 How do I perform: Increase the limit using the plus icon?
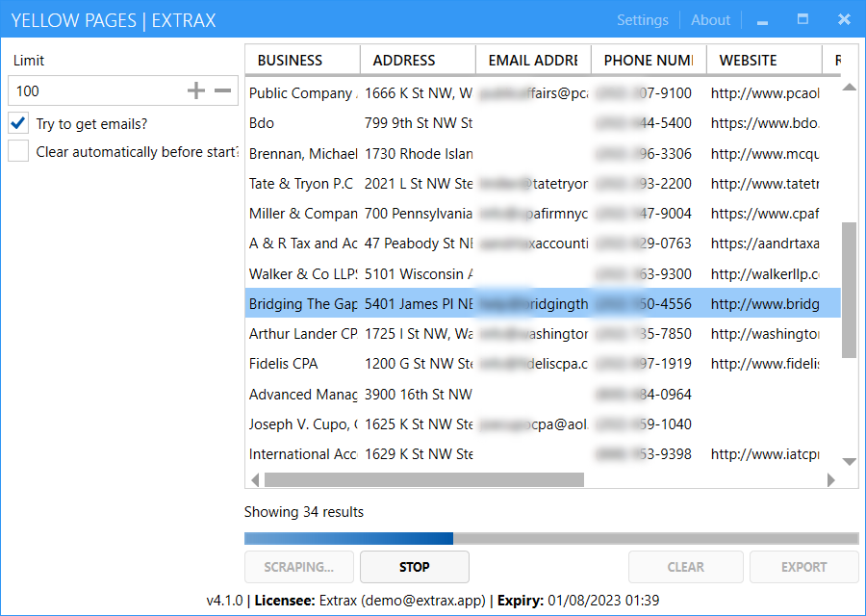tap(195, 90)
